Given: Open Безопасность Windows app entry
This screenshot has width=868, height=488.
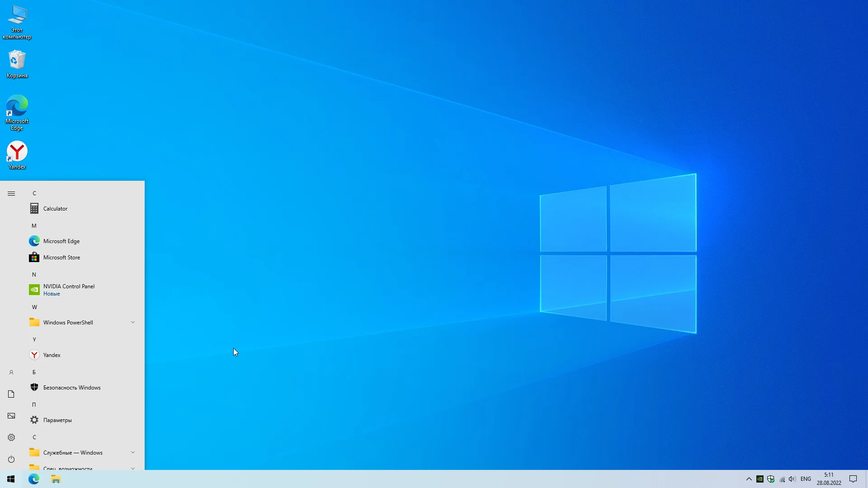Looking at the screenshot, I should coord(71,388).
